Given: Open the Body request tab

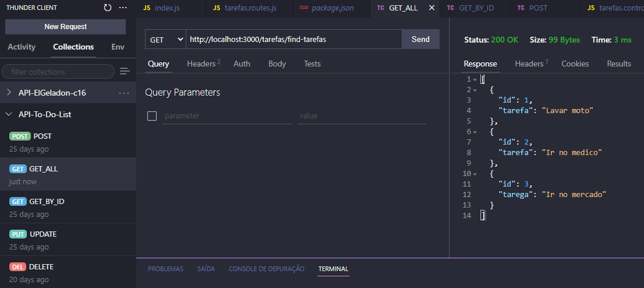Looking at the screenshot, I should point(277,64).
